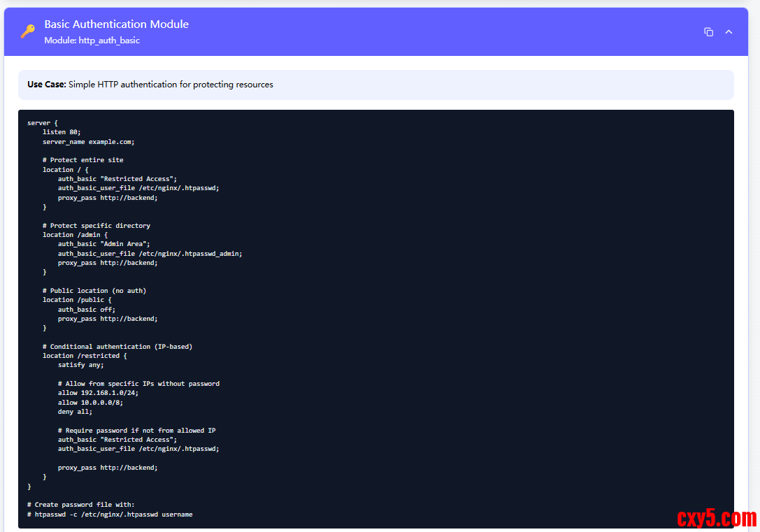
Task: Click the 'deny all;' line
Action: [x=75, y=412]
